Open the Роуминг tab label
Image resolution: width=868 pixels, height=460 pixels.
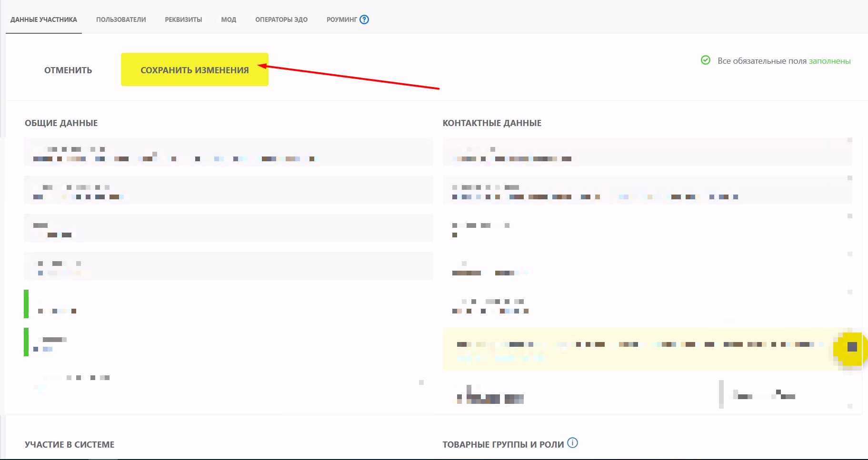coord(341,20)
